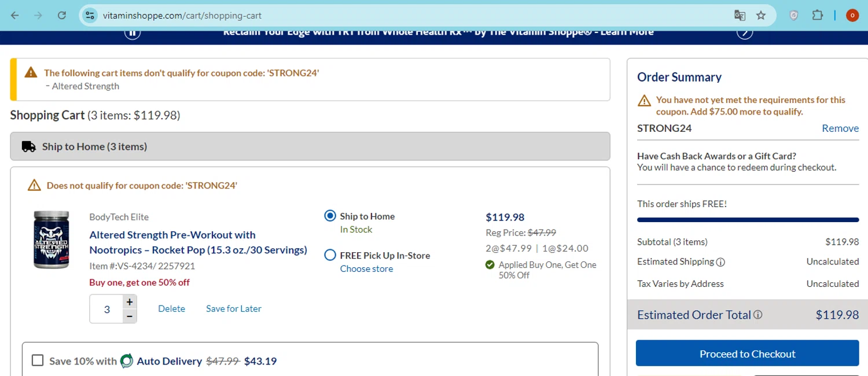Click the Altered Strength product thumbnail
This screenshot has width=868, height=376.
click(x=51, y=239)
